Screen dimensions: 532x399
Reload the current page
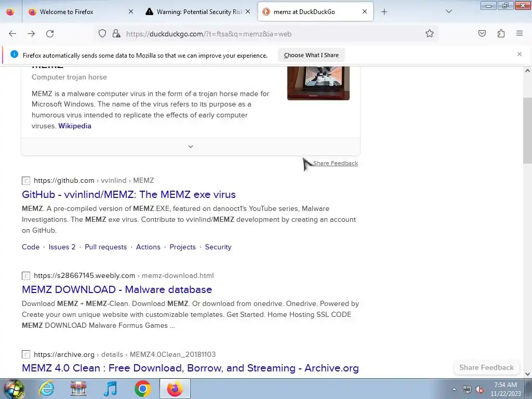[50, 34]
